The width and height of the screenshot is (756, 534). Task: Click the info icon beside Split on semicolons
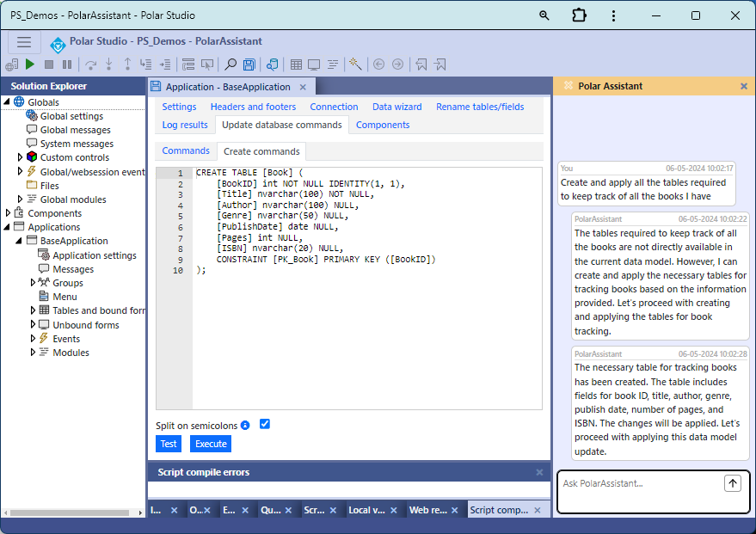click(245, 425)
